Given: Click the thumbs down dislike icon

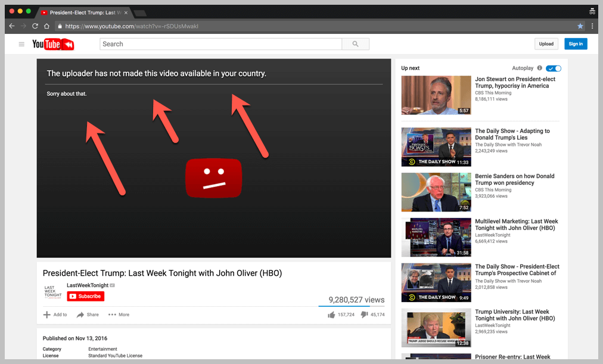Looking at the screenshot, I should [x=364, y=315].
